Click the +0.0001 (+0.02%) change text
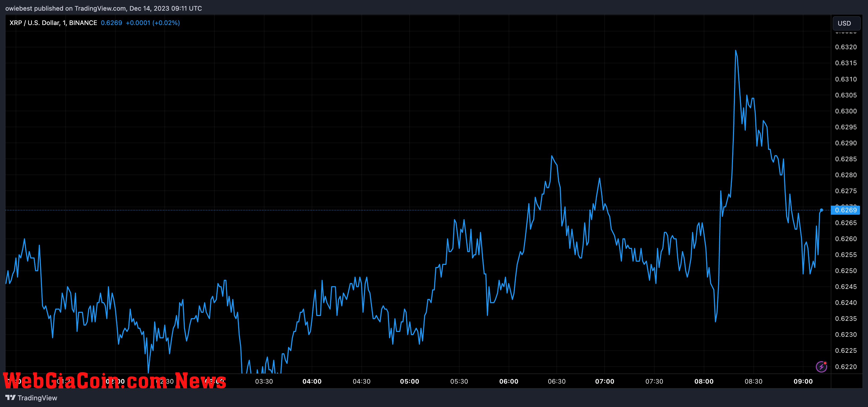Viewport: 868px width, 407px height. (153, 23)
